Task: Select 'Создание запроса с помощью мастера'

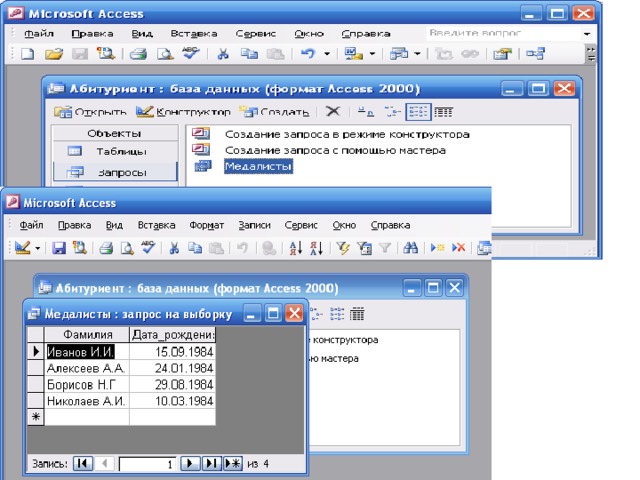Action: (x=335, y=150)
